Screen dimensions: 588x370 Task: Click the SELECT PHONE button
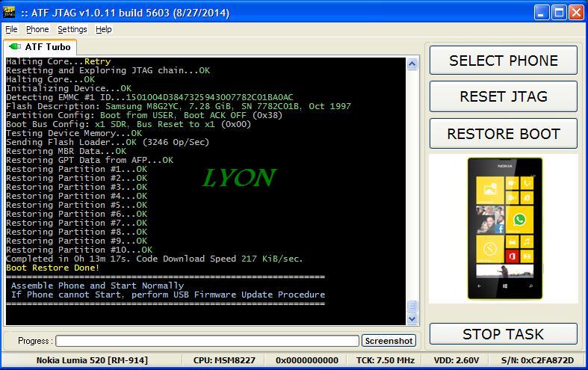pyautogui.click(x=504, y=61)
